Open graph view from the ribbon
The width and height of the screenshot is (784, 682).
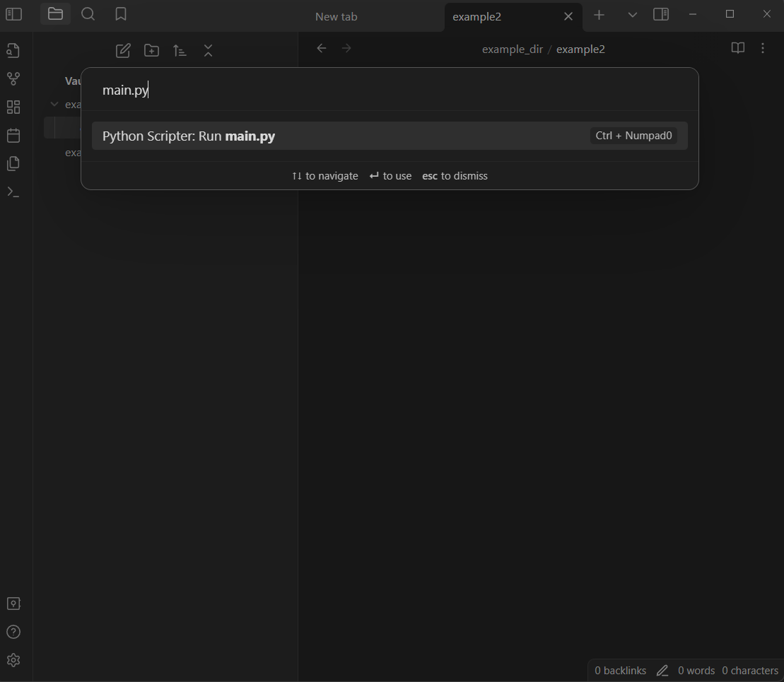13,79
